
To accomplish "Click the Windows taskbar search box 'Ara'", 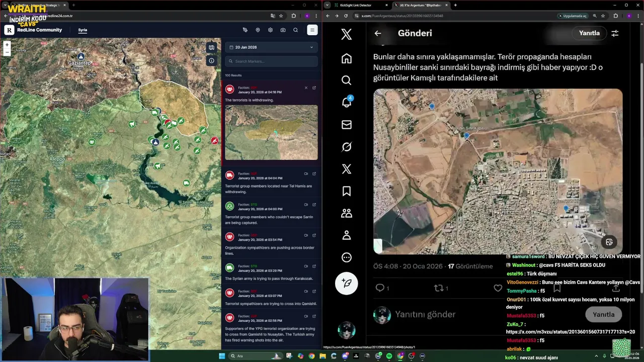I will [256, 356].
